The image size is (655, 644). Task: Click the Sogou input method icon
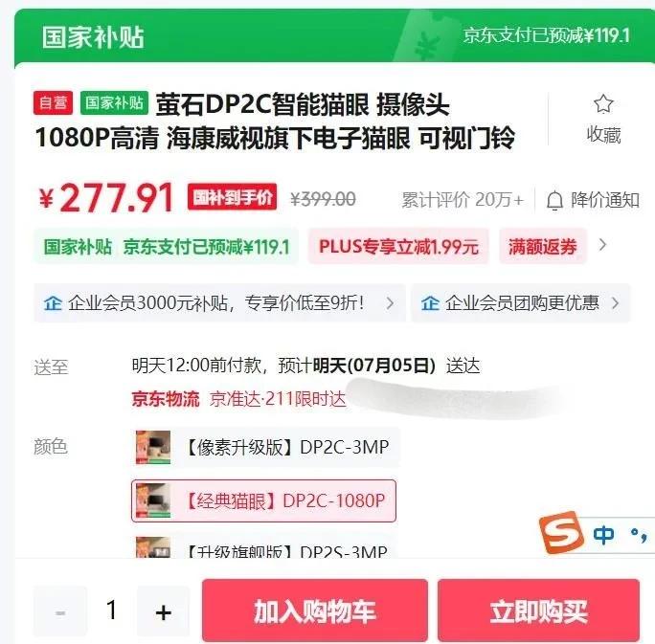(x=561, y=533)
